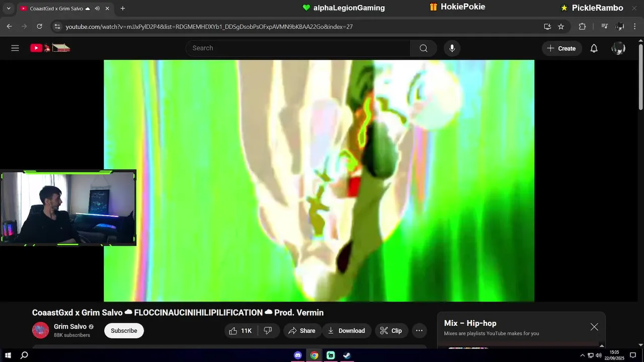
Task: Open Chrome three-dot menu
Action: tap(634, 27)
